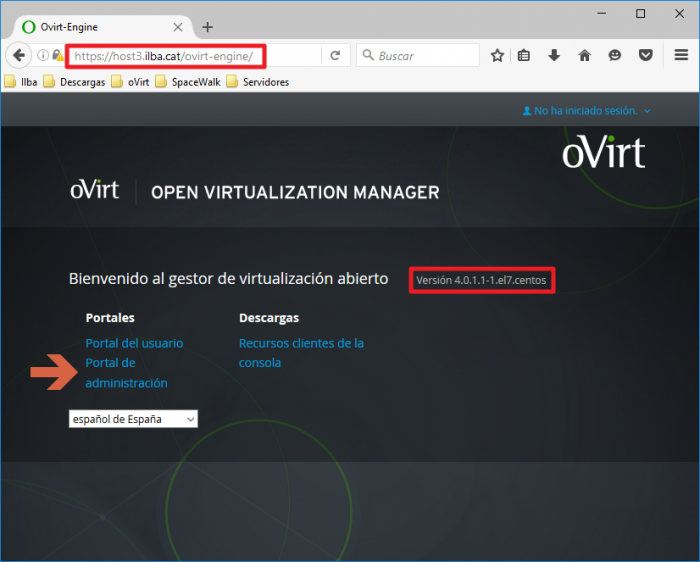Open the Portal del usuario link
The image size is (700, 562).
point(134,343)
